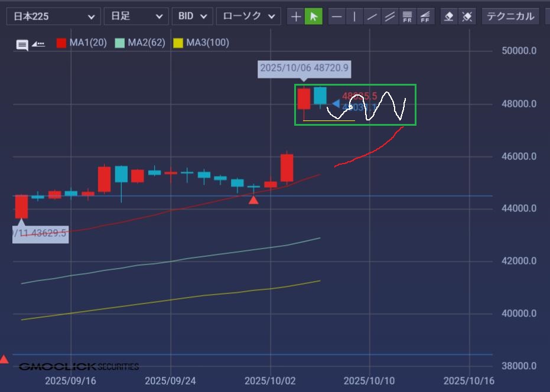Toggle the comment bubble icon in legend
This screenshot has width=550, height=392.
22,45
